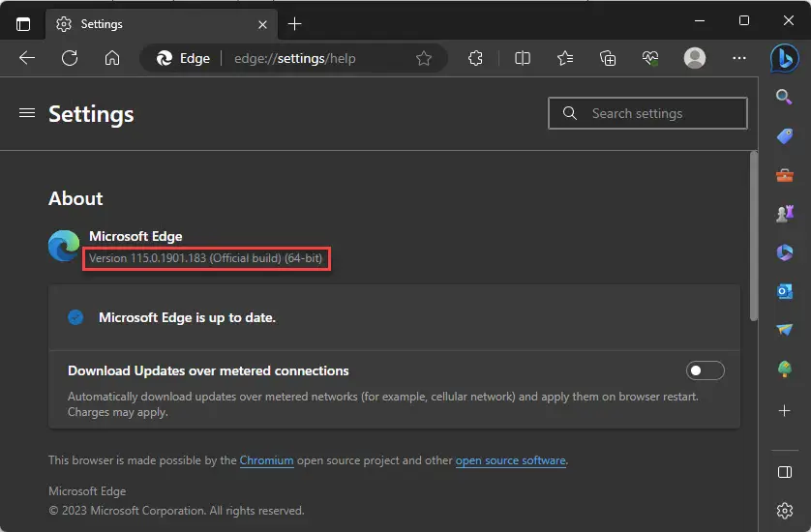Click the edge://settings/help address bar

pyautogui.click(x=295, y=58)
